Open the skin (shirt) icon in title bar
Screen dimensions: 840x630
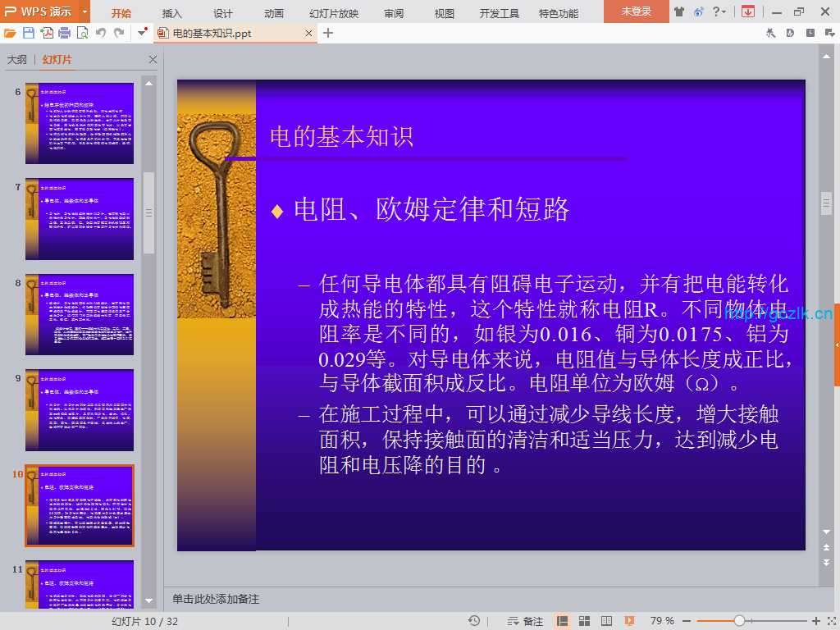coord(679,11)
